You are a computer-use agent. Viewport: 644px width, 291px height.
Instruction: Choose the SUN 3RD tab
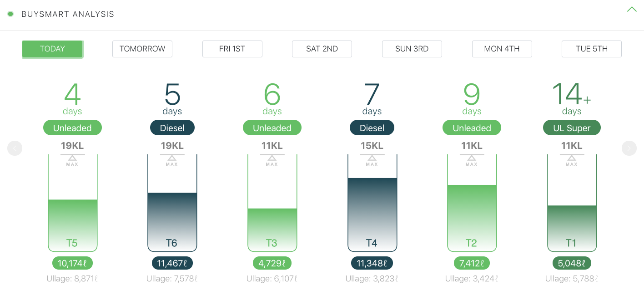412,49
